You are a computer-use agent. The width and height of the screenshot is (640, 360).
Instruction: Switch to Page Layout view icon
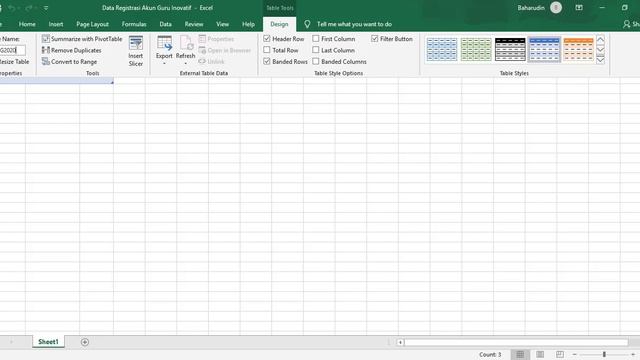540,354
